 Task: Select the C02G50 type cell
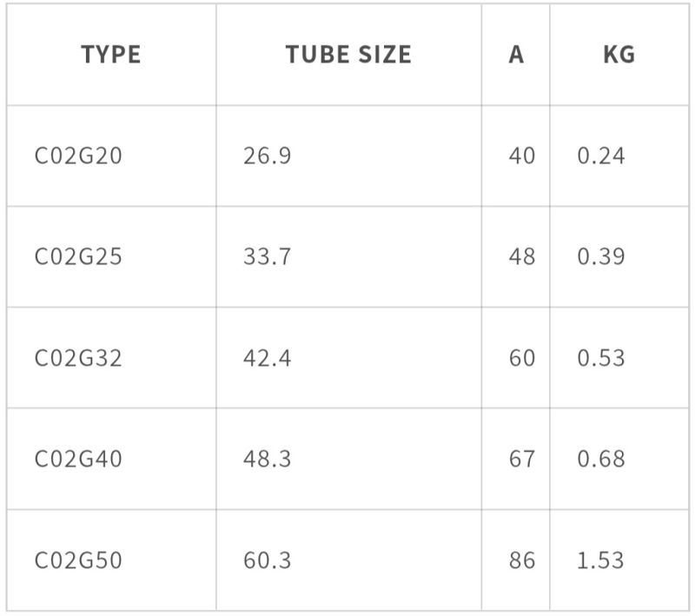(x=78, y=560)
